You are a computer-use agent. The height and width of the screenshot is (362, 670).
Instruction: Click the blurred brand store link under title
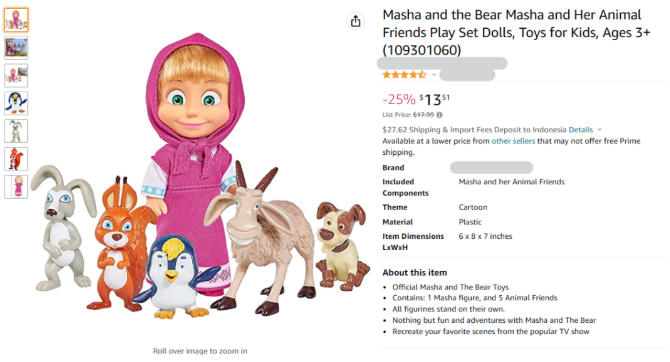click(442, 63)
